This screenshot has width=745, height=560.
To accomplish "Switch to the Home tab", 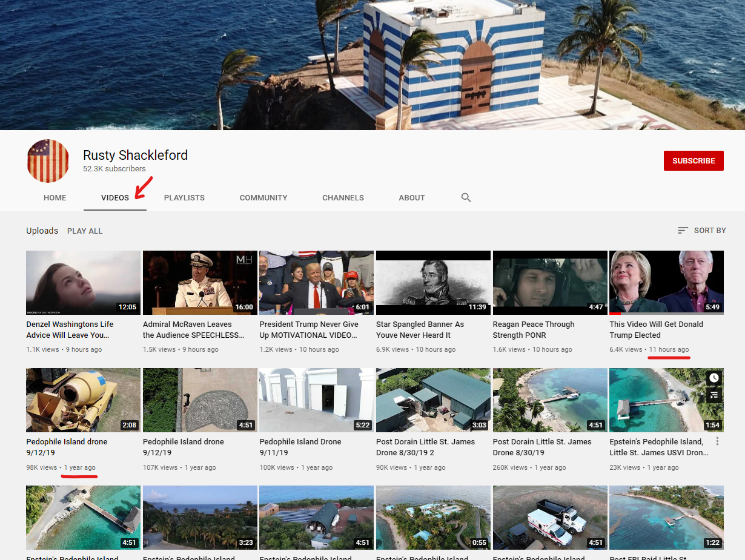I will point(55,198).
